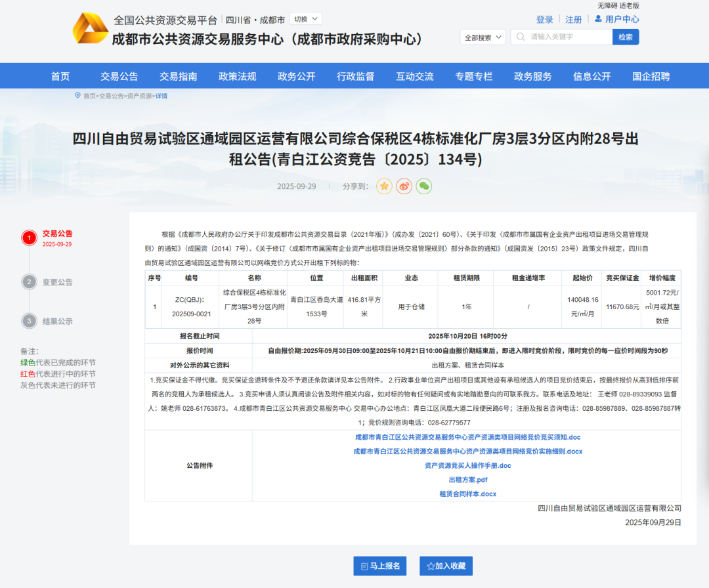
Task: Focus the keyword search input field
Action: coord(568,37)
